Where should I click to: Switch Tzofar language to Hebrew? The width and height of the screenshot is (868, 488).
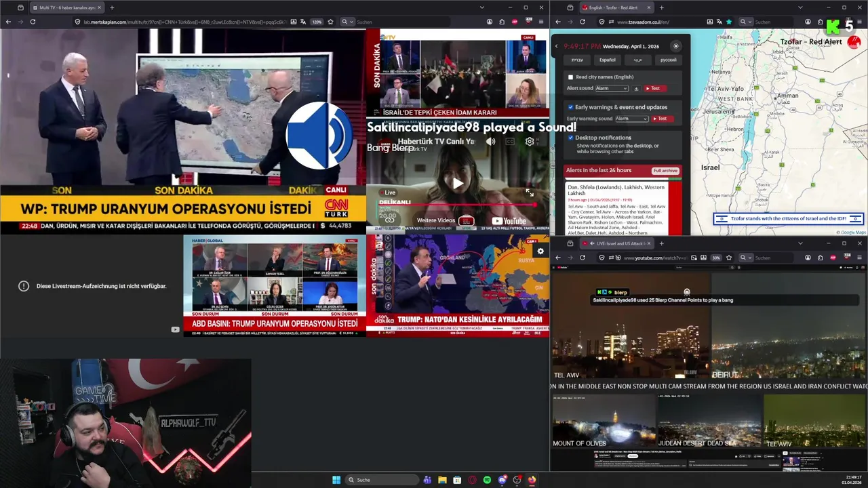[x=577, y=60]
